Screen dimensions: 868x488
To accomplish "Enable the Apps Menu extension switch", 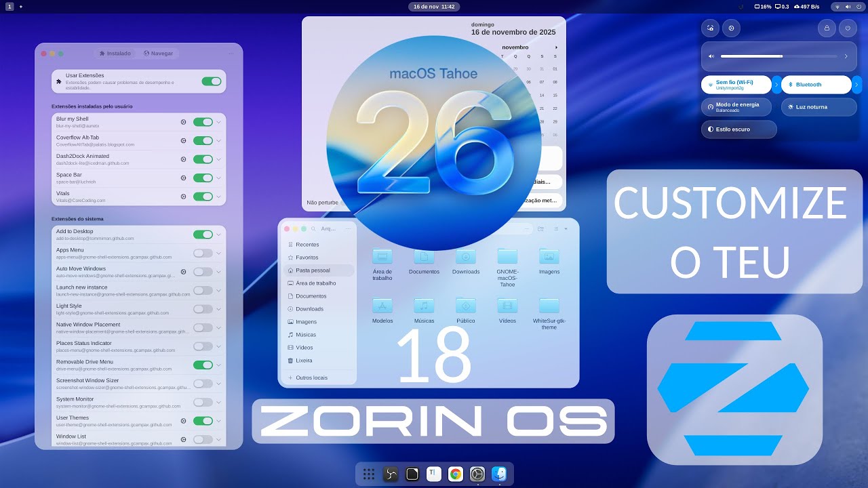I will click(203, 253).
